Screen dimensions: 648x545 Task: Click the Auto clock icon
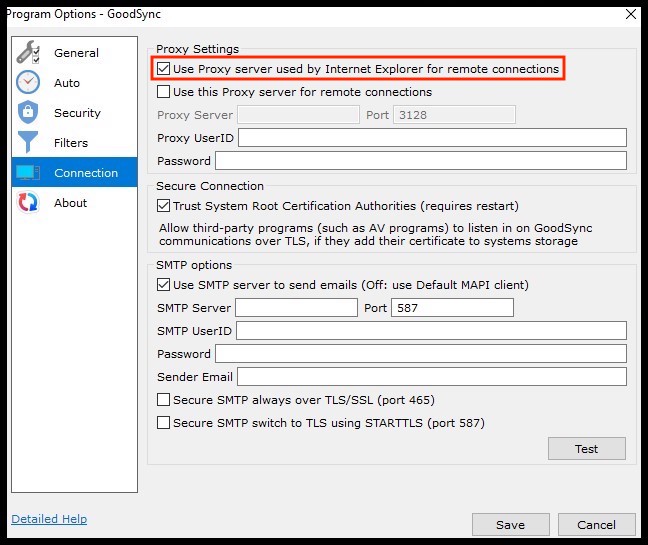coord(28,82)
